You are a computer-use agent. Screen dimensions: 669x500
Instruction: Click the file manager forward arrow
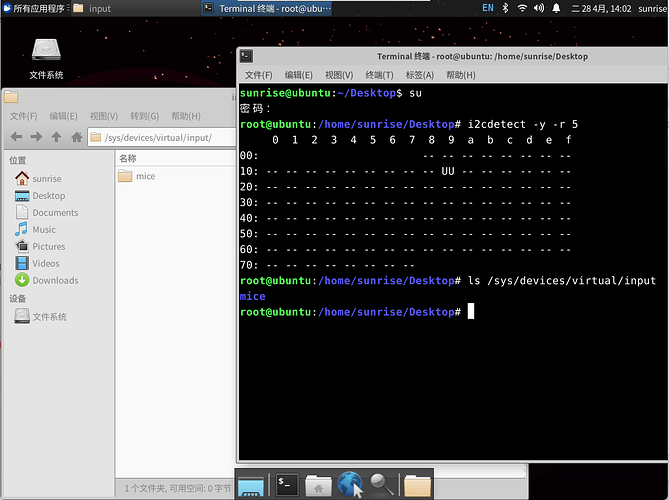pos(36,137)
